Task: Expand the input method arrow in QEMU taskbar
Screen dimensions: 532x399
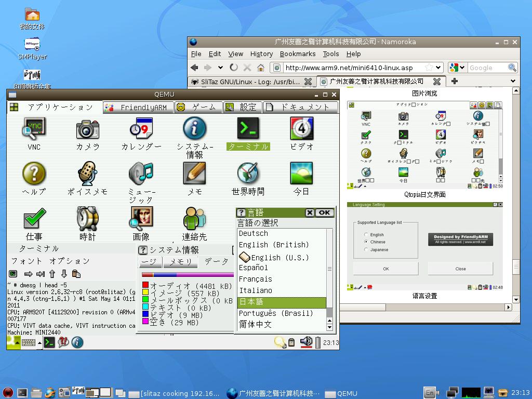Action: pyautogui.click(x=39, y=343)
